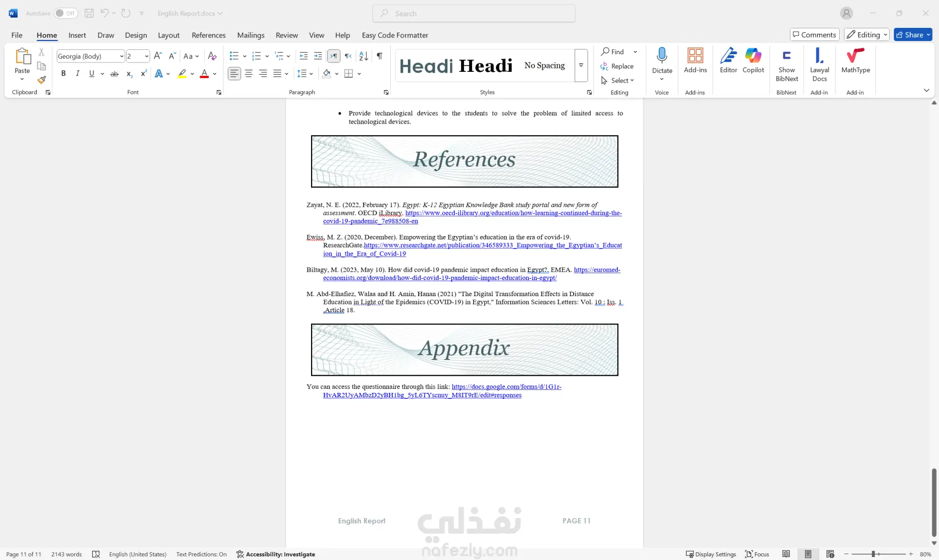Viewport: 939px width, 560px height.
Task: Click the Sort A-Z icon
Action: tap(363, 56)
